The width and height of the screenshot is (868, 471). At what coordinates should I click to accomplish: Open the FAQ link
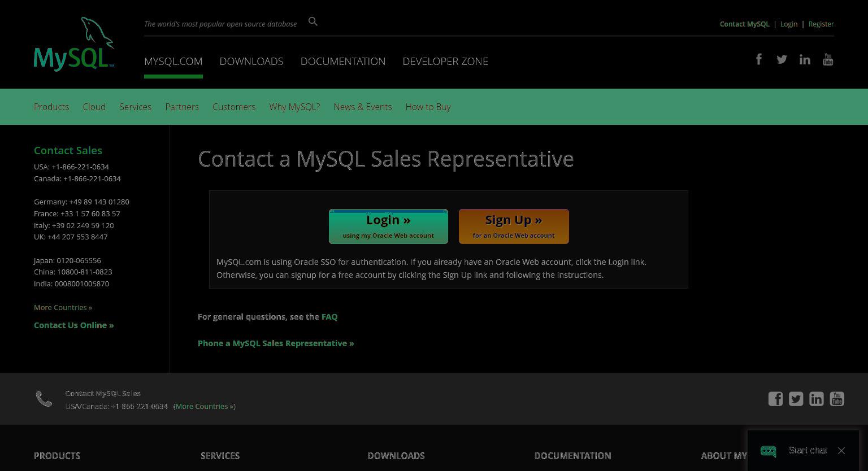point(329,317)
